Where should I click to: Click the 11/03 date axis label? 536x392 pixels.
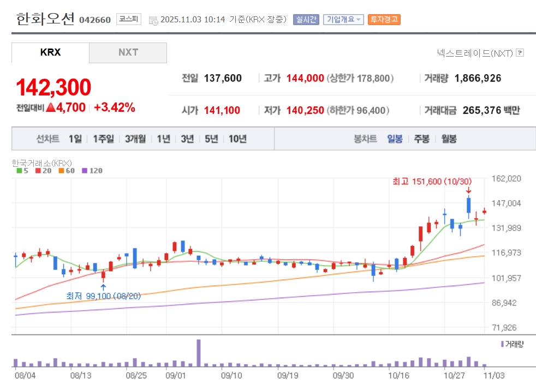click(x=494, y=376)
